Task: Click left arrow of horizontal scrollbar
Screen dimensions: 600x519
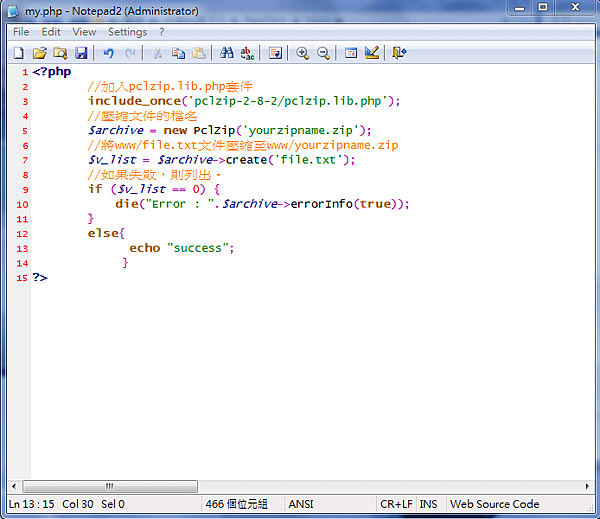Action: click(14, 486)
